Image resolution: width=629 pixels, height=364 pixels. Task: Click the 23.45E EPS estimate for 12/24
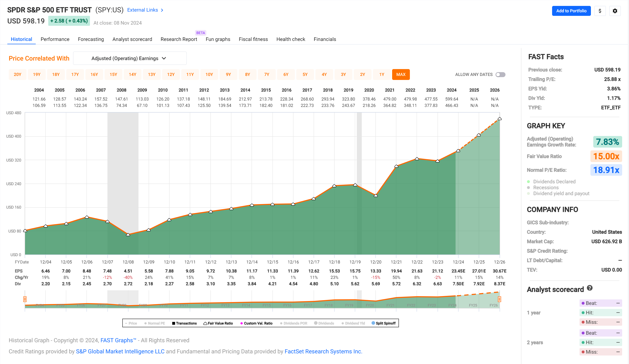458,271
